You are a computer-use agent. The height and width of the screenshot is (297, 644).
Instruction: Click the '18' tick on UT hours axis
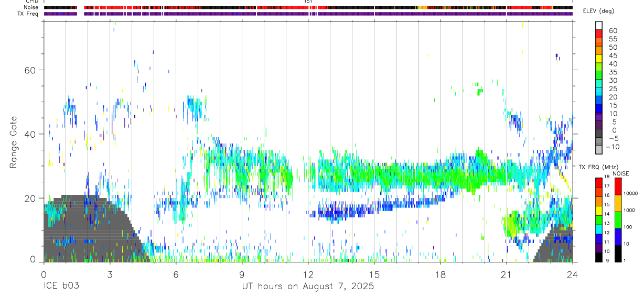tap(440, 274)
